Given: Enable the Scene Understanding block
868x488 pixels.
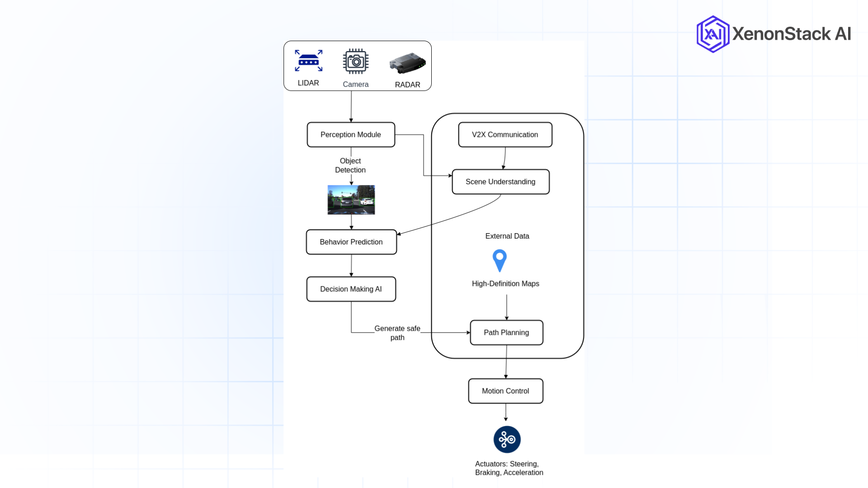Looking at the screenshot, I should pos(500,182).
